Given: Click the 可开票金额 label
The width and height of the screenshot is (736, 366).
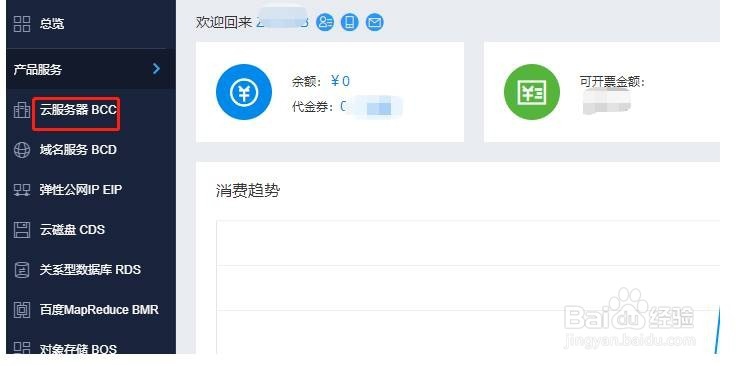Looking at the screenshot, I should point(613,82).
